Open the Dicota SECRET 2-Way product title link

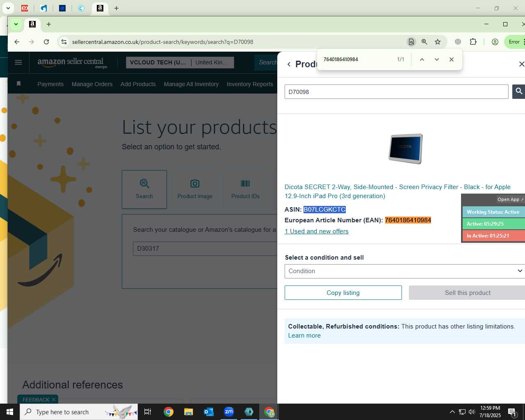397,192
